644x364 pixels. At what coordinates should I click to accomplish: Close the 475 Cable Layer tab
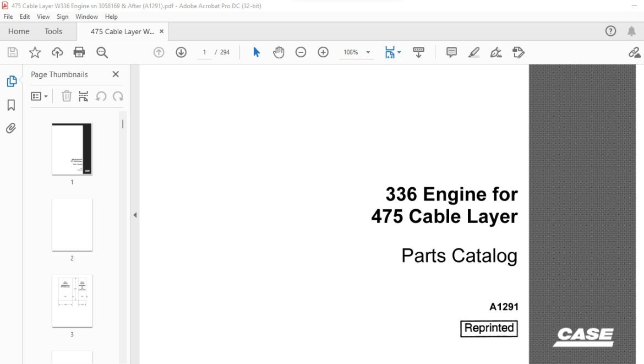click(161, 31)
